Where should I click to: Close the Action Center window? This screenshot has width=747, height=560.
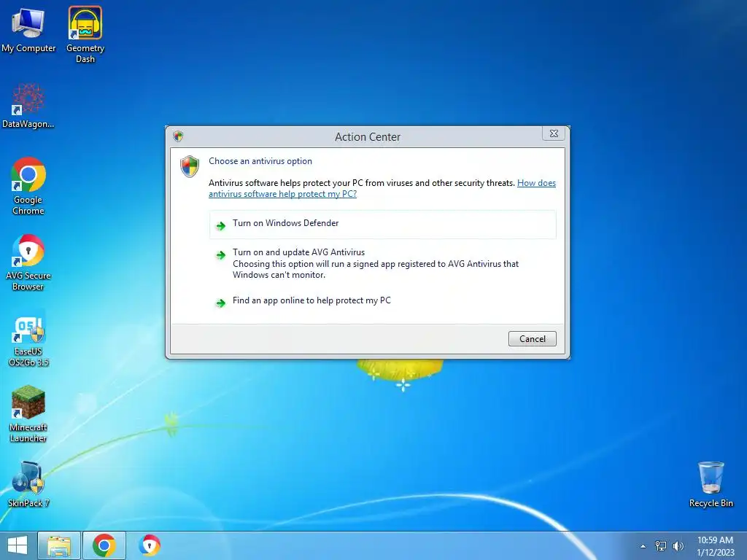(554, 134)
